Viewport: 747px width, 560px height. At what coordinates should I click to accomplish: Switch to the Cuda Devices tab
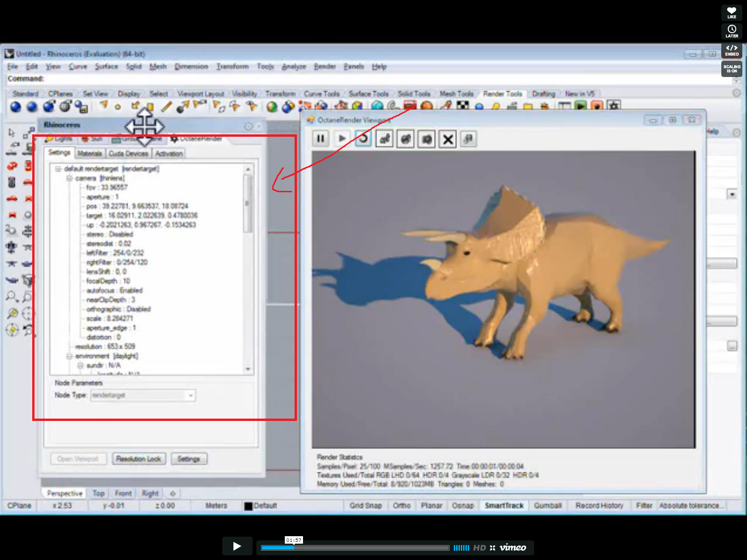point(128,154)
